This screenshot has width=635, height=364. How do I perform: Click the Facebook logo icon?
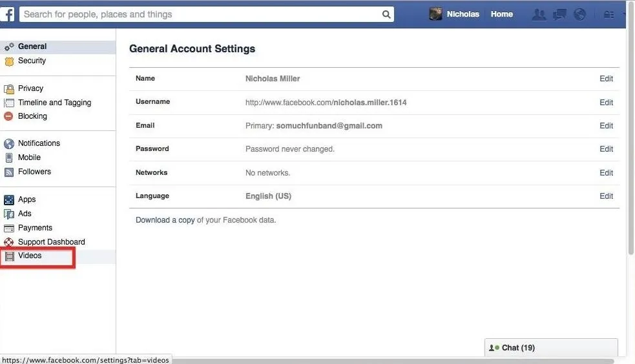pyautogui.click(x=7, y=14)
